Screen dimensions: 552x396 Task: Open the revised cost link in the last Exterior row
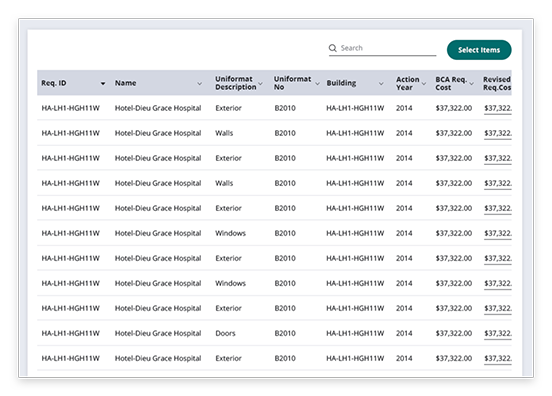(498, 358)
